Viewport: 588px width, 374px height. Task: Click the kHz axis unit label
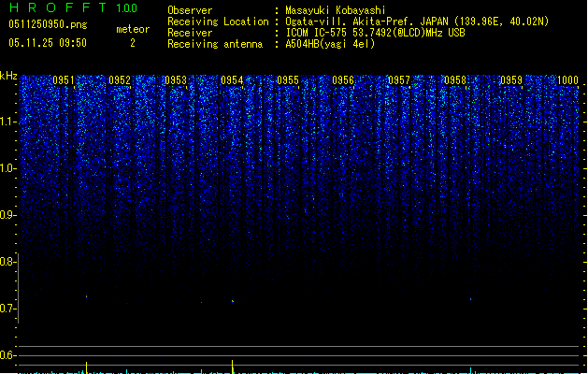8,76
